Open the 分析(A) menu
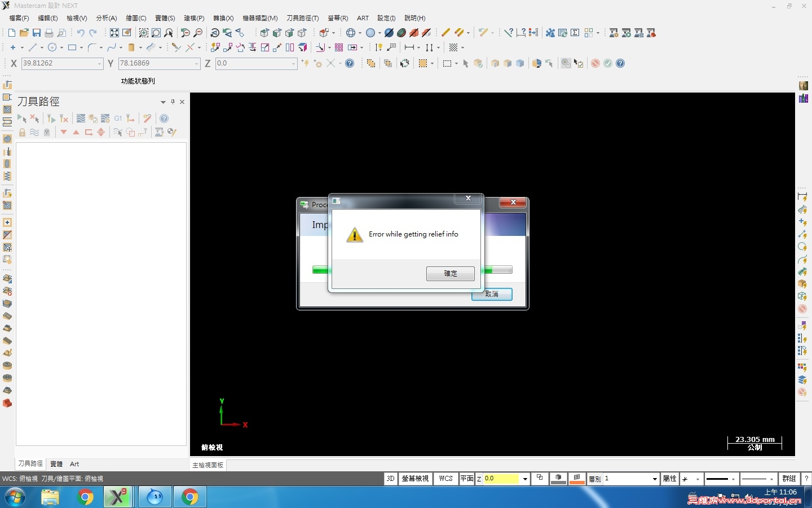This screenshot has width=812, height=508. pyautogui.click(x=107, y=18)
